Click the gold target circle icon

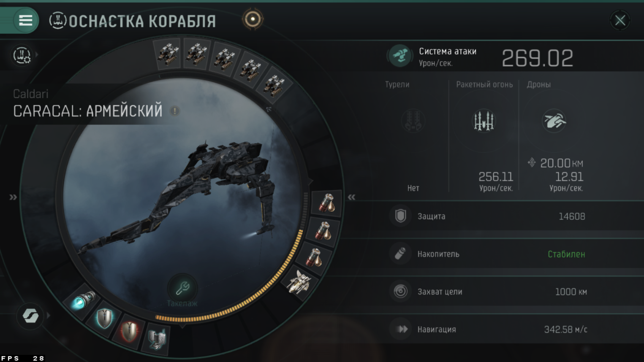click(253, 19)
